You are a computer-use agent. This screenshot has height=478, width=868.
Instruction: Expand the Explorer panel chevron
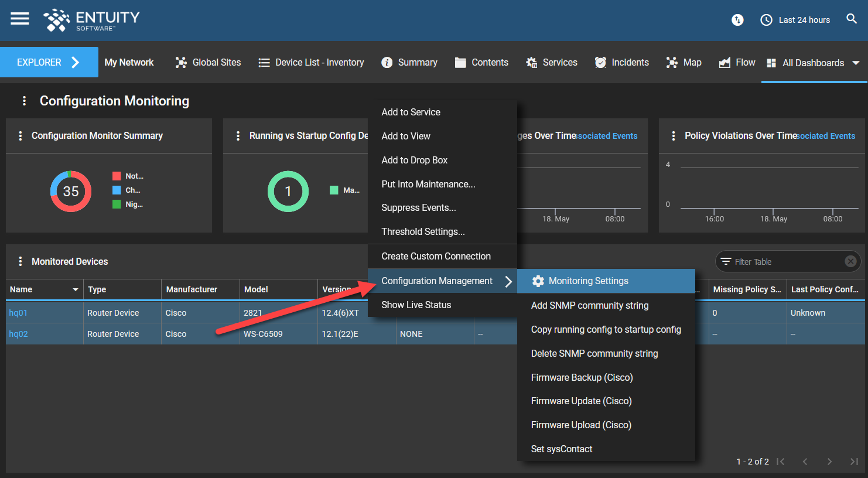point(75,62)
